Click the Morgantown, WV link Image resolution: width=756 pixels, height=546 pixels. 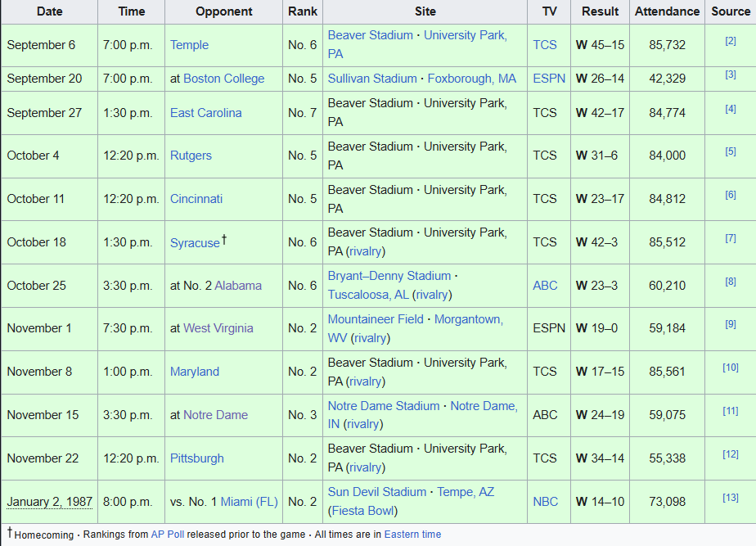pos(469,319)
